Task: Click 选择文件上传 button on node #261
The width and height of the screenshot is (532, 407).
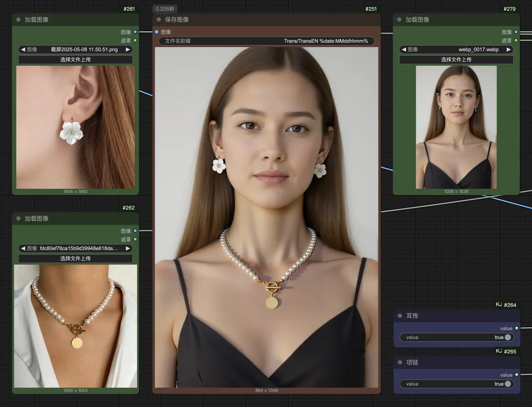Action: pyautogui.click(x=75, y=59)
